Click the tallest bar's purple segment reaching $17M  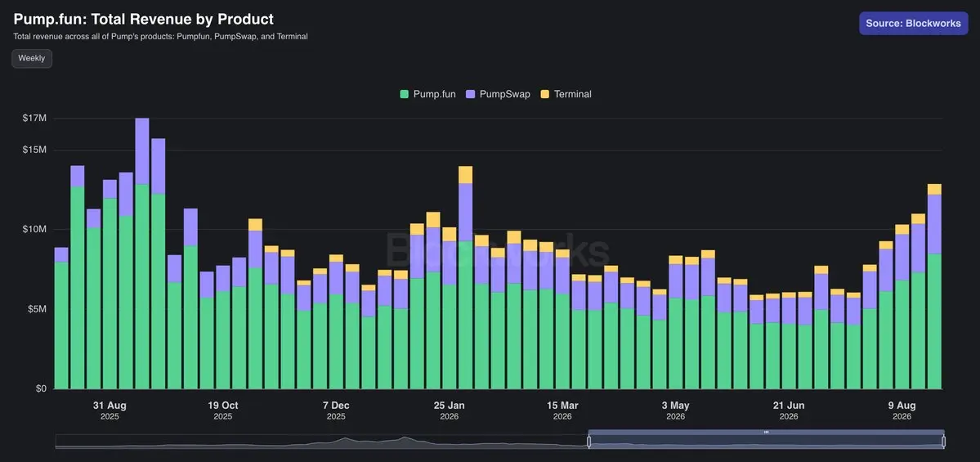(x=142, y=151)
